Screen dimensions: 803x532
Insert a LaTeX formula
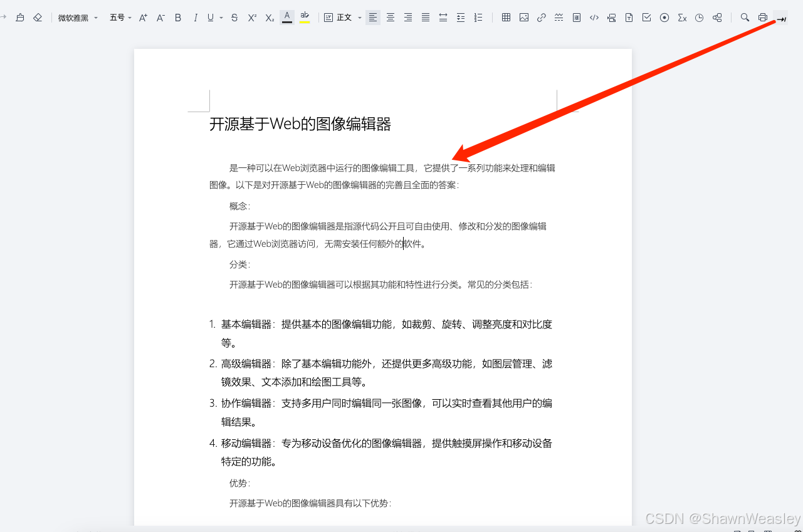tap(682, 18)
